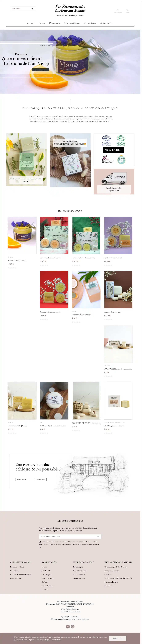Open the Savons menu
Image resolution: width=142 pixels, height=644 pixels.
pyautogui.click(x=42, y=23)
